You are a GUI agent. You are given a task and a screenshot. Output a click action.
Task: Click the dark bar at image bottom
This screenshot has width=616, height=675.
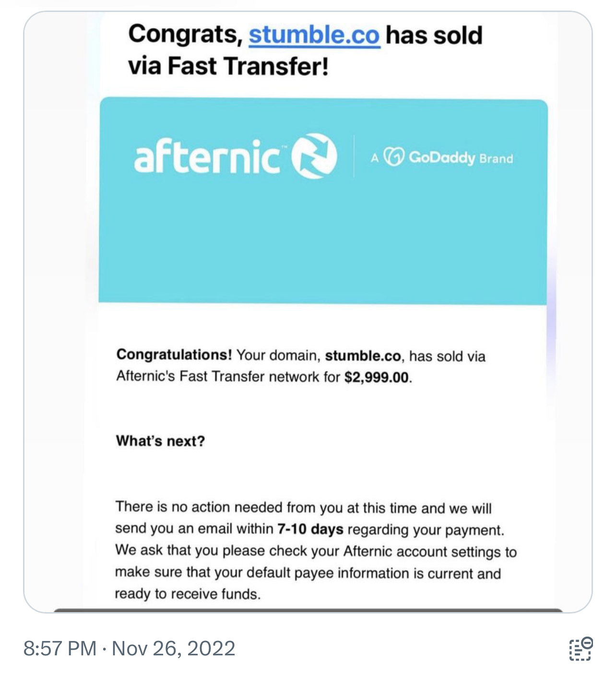click(x=308, y=610)
